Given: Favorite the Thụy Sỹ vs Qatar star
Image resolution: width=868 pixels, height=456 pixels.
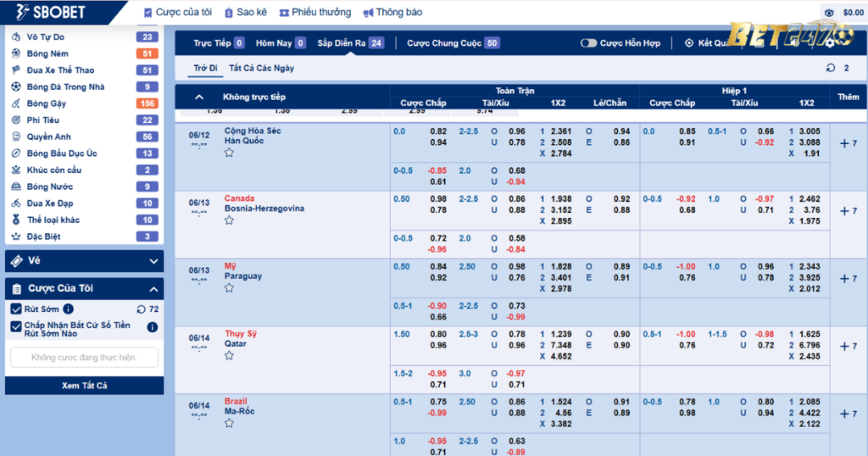Looking at the screenshot, I should (x=229, y=356).
